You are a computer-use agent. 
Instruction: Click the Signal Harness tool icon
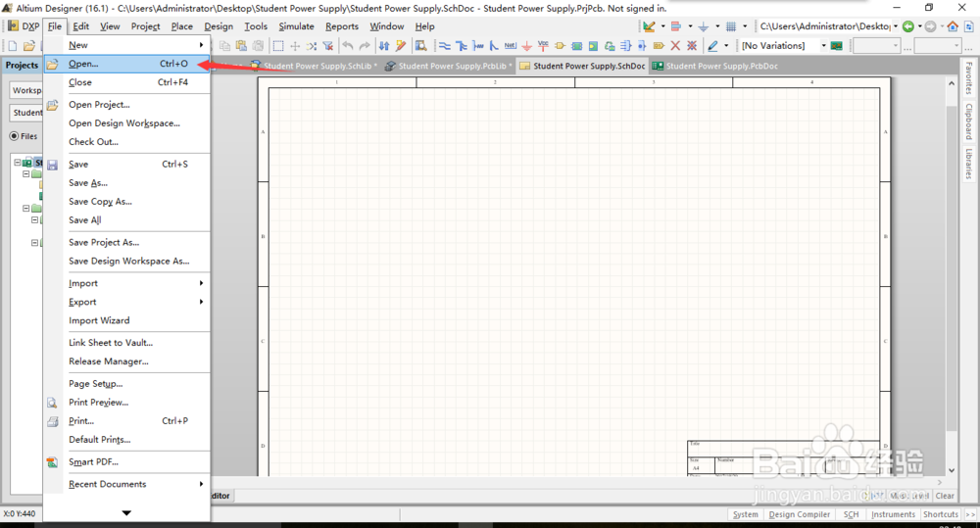477,46
